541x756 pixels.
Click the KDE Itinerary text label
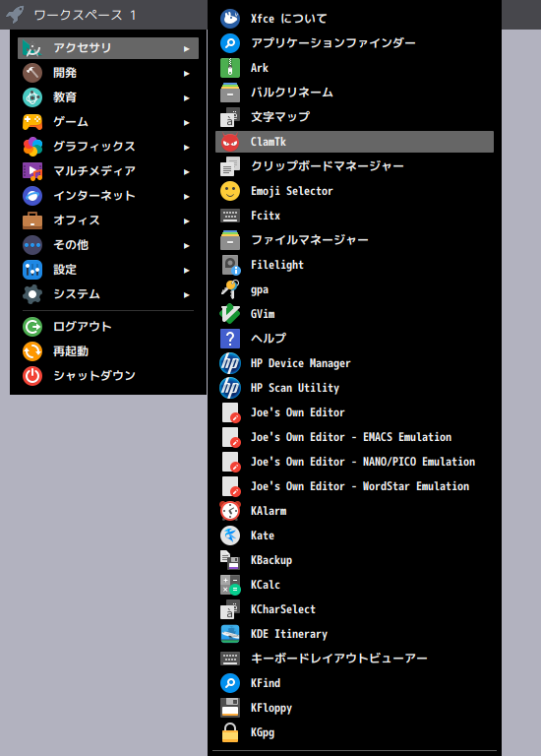point(289,634)
